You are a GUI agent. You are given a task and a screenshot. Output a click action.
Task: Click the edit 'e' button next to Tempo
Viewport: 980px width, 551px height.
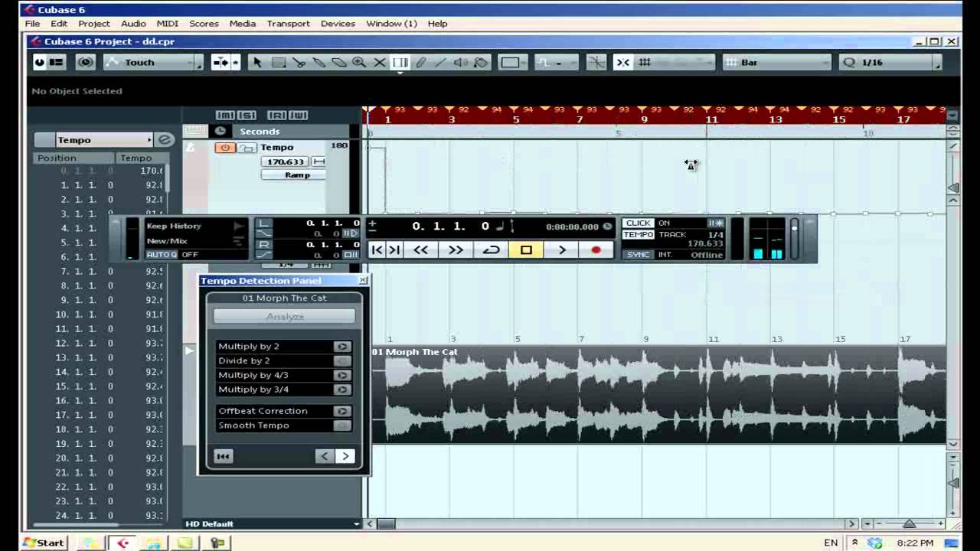(x=165, y=139)
